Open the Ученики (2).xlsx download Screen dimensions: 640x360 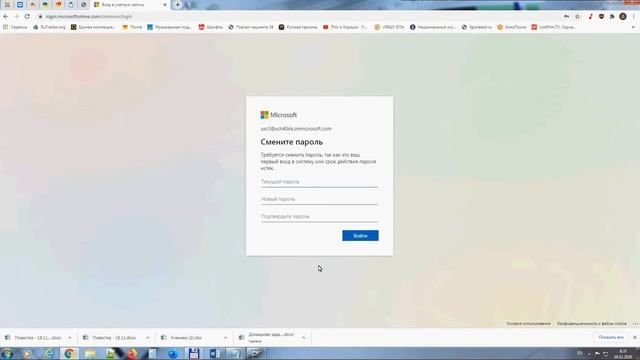[182, 338]
